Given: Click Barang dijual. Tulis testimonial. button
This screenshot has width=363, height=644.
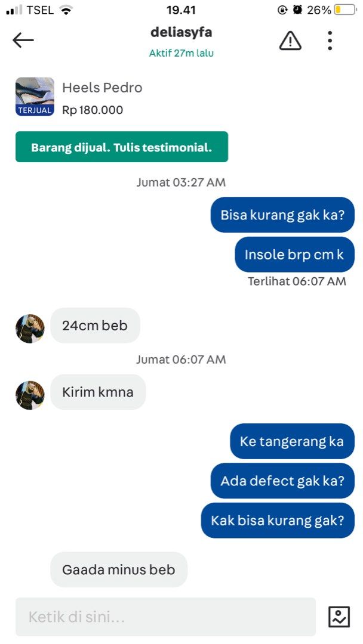Looking at the screenshot, I should pyautogui.click(x=122, y=147).
